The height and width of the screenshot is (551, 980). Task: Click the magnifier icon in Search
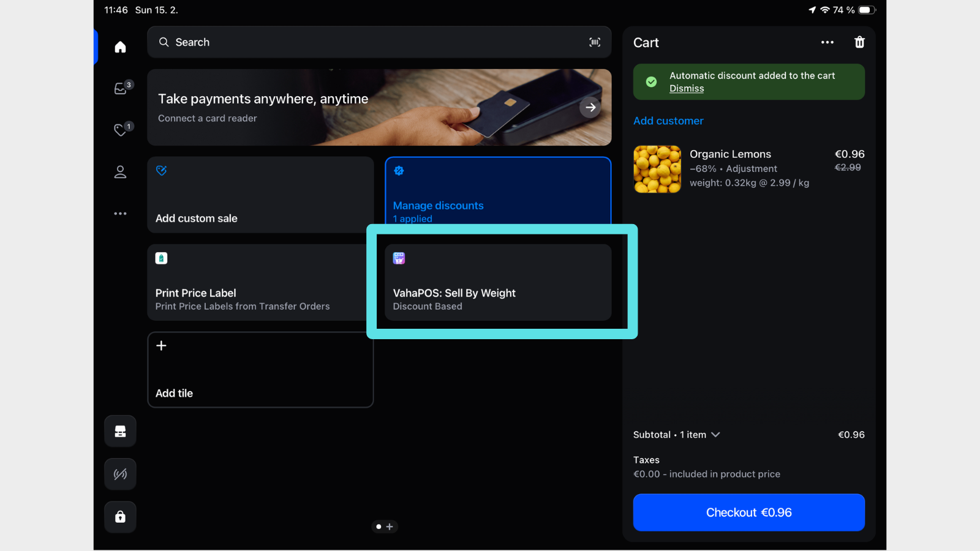point(164,42)
